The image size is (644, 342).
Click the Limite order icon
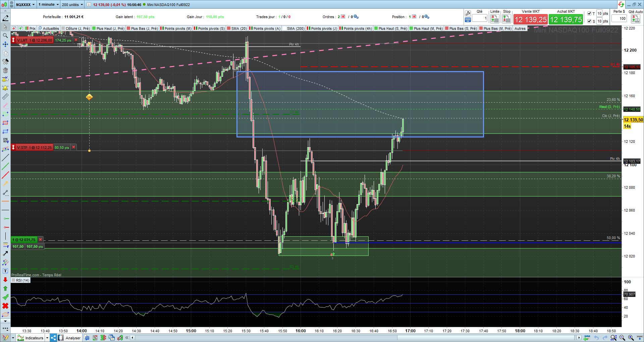(x=495, y=19)
